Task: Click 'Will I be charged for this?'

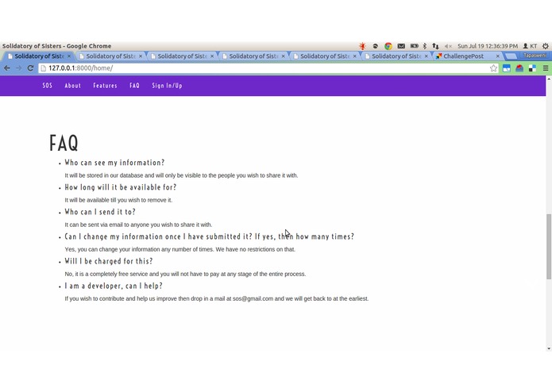Action: point(109,261)
